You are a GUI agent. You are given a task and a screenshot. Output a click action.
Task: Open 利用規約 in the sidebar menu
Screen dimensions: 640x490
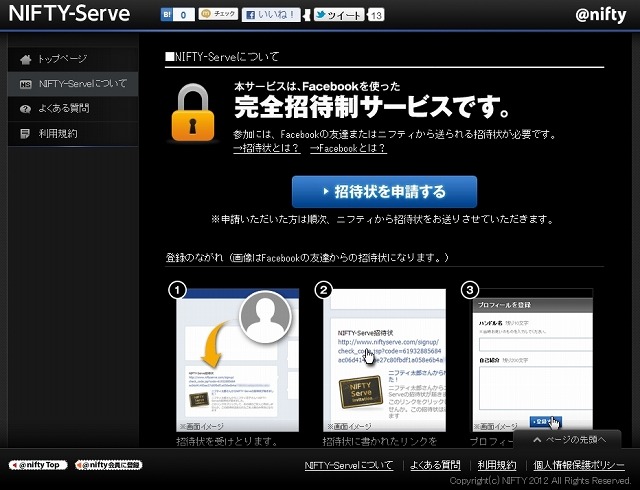(x=73, y=134)
